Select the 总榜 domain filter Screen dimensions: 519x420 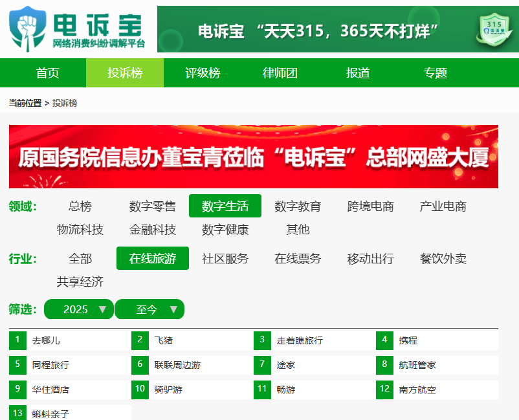[80, 206]
